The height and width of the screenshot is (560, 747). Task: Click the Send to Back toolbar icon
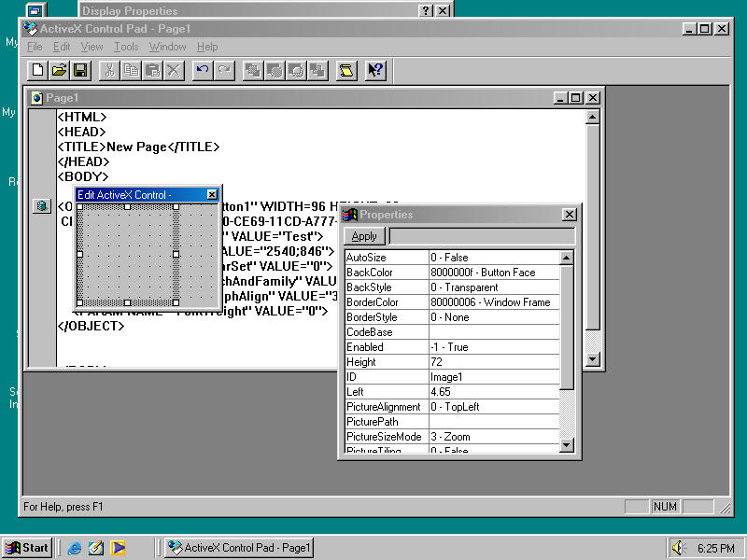point(317,71)
